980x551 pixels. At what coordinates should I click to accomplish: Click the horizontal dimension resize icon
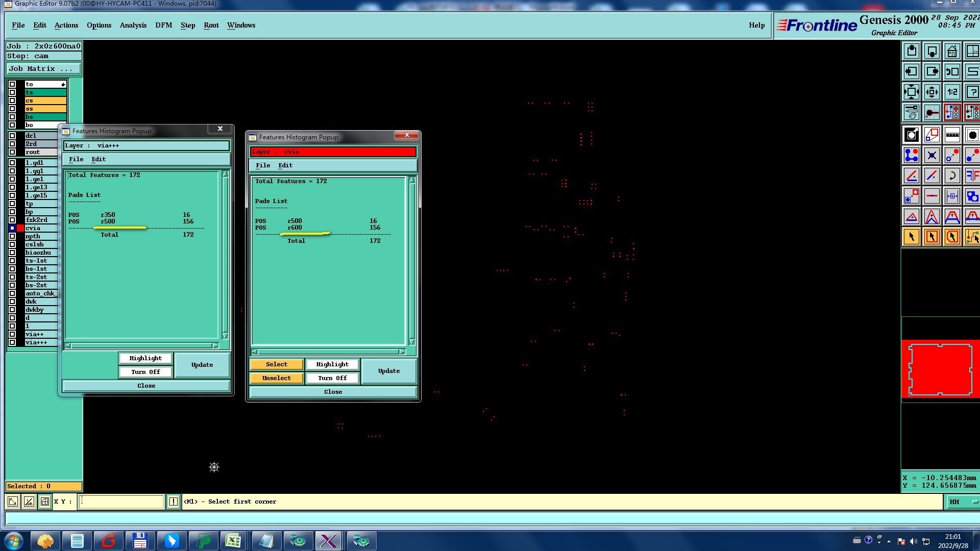click(952, 196)
